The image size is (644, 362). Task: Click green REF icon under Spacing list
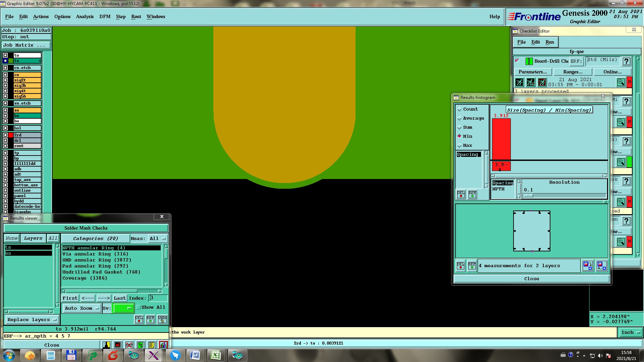pos(472,194)
